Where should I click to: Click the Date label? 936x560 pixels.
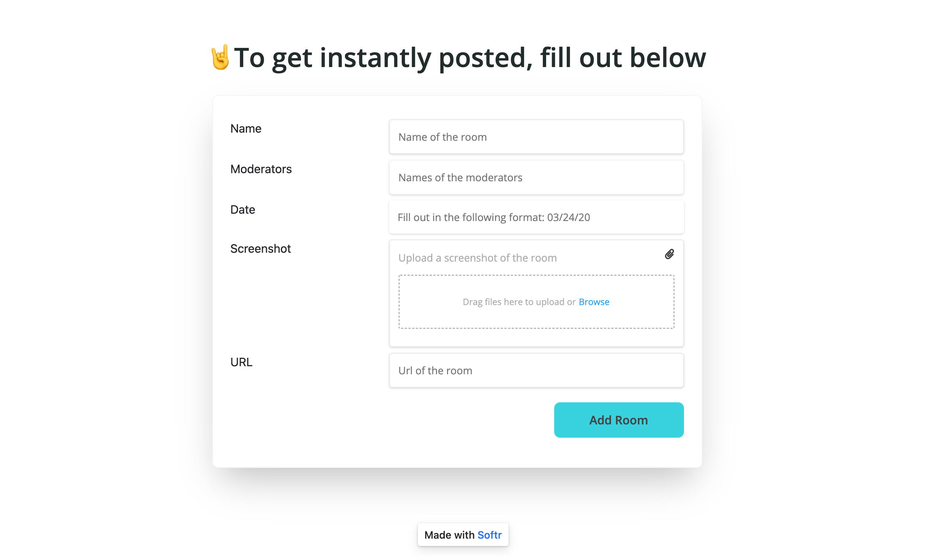click(242, 209)
